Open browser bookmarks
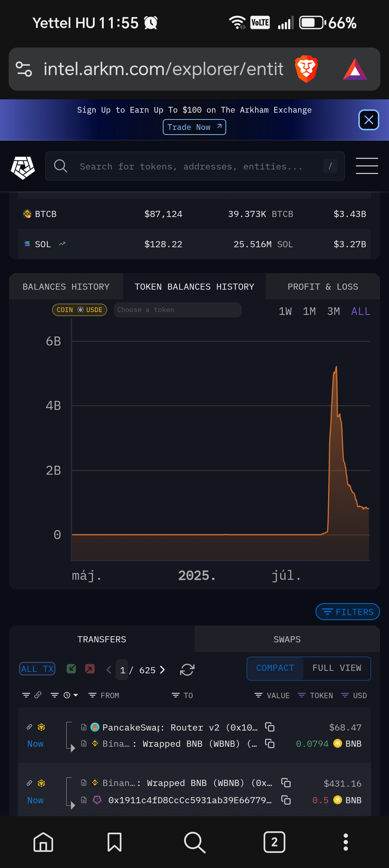 [115, 842]
